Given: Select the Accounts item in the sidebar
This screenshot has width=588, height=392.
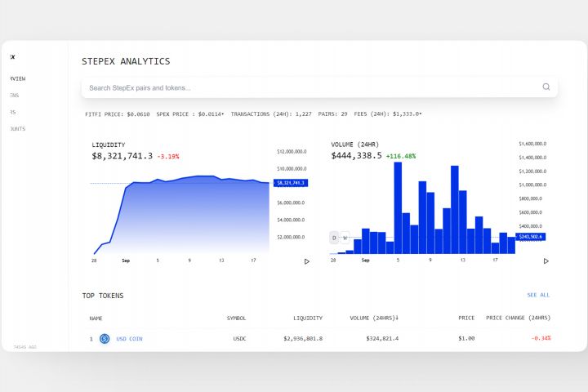Looking at the screenshot, I should click(x=17, y=129).
